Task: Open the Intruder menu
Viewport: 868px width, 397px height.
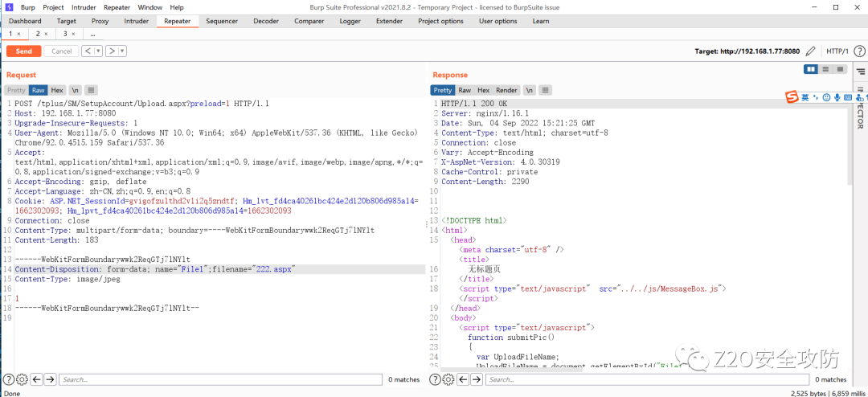Action: [83, 7]
